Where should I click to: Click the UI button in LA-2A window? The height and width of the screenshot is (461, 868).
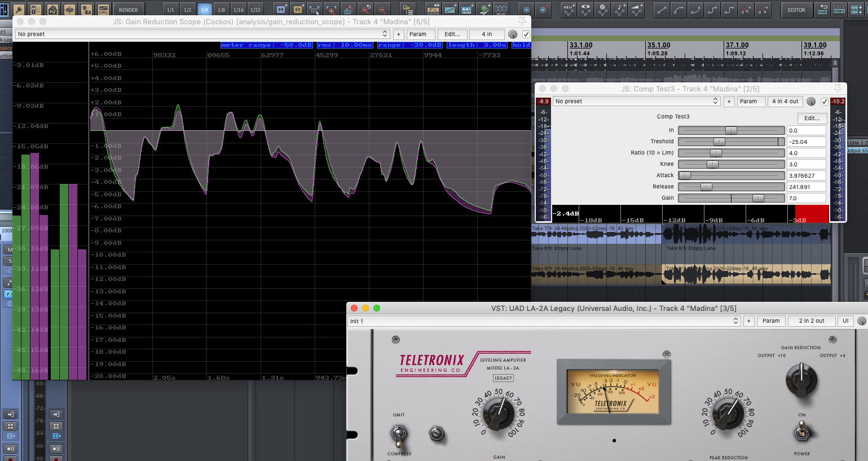[x=845, y=321]
